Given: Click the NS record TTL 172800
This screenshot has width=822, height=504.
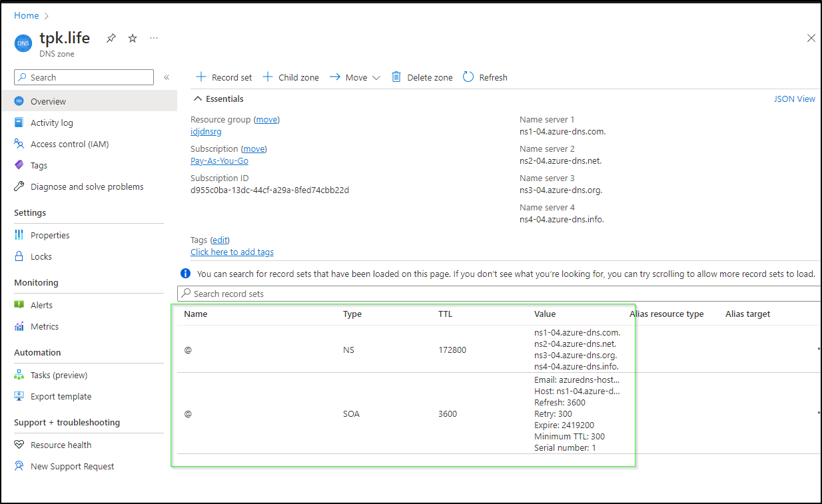Looking at the screenshot, I should (x=452, y=350).
